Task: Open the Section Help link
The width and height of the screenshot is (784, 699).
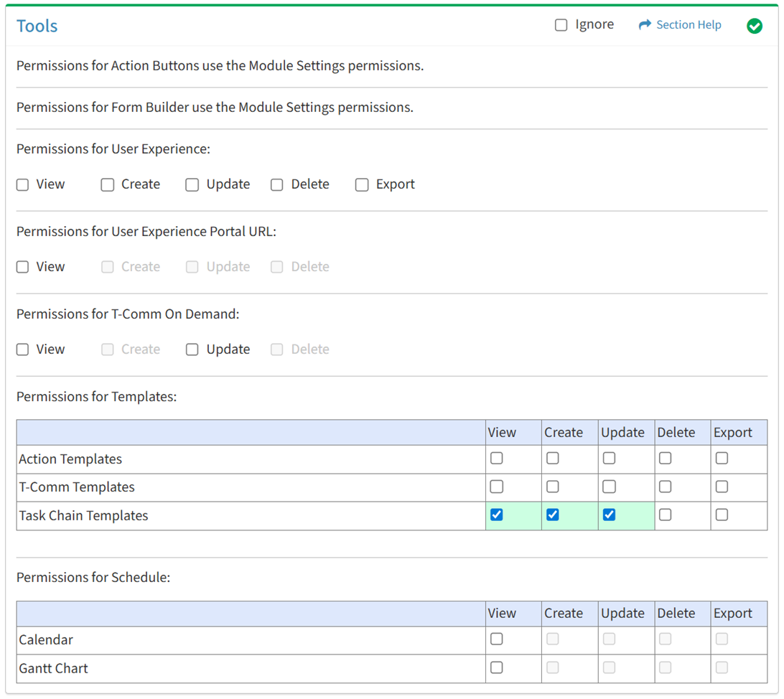Action: pos(688,25)
